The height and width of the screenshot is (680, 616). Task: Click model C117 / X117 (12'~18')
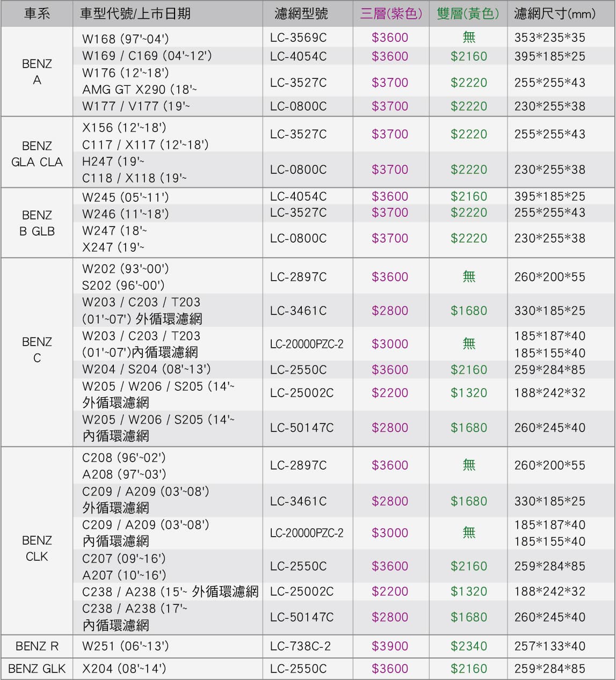coord(145,144)
